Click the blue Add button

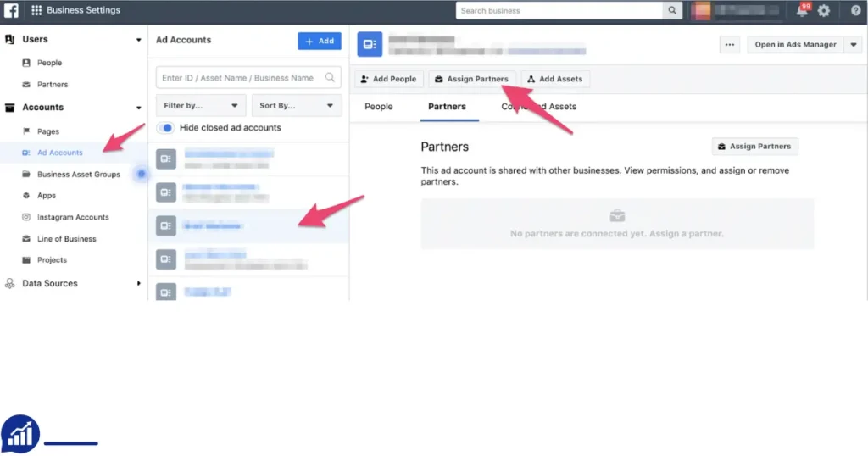[320, 41]
